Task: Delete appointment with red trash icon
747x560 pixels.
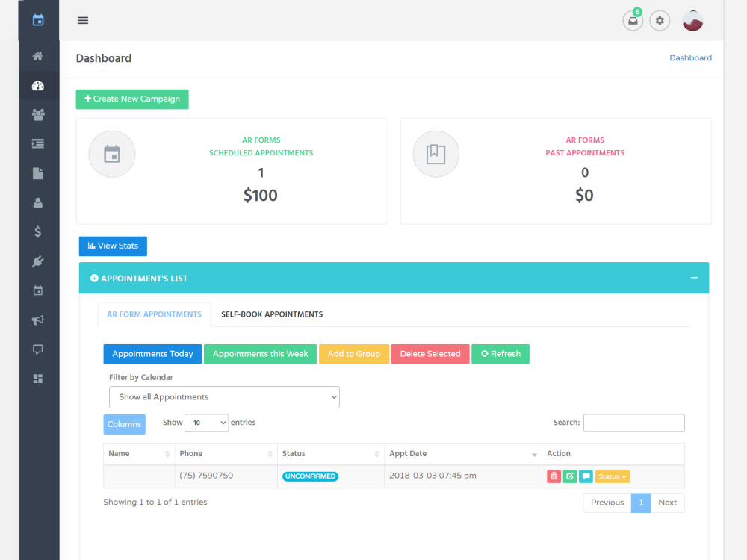Action: [x=554, y=476]
